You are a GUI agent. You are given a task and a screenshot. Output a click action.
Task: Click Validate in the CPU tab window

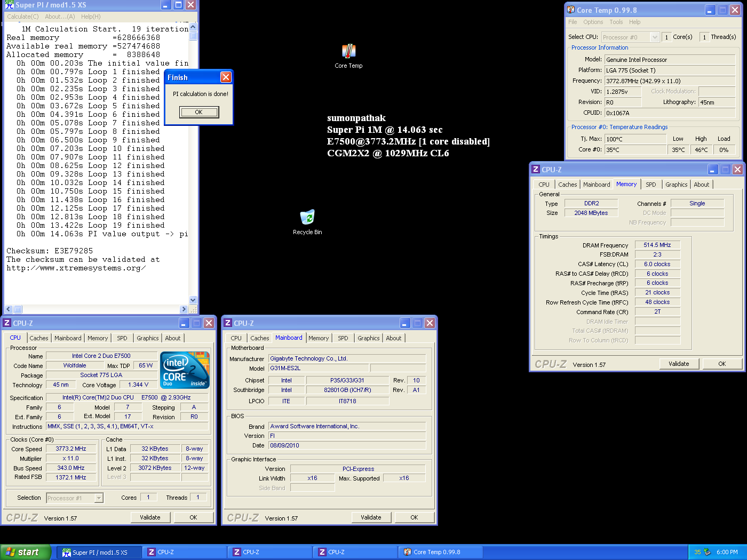[150, 517]
